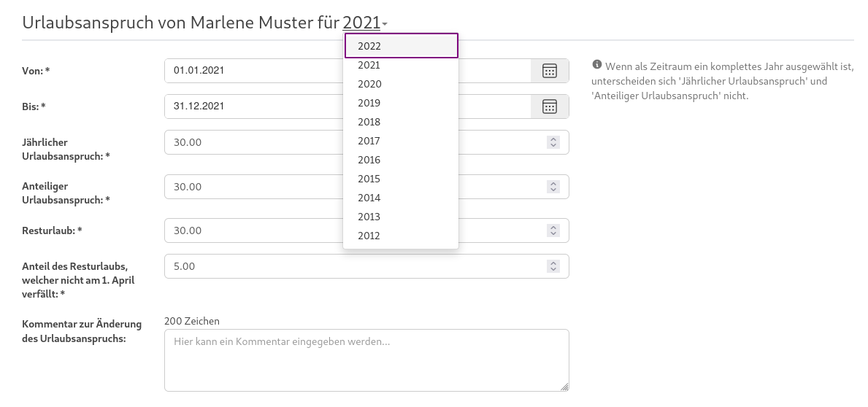The height and width of the screenshot is (407, 868).
Task: Choose 2015 in the year dropdown
Action: [401, 179]
